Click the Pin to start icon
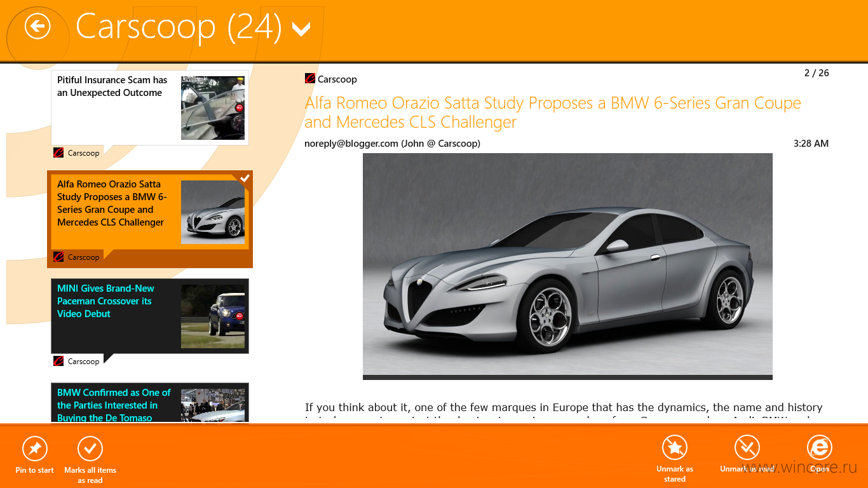The height and width of the screenshot is (488, 868). [x=34, y=449]
